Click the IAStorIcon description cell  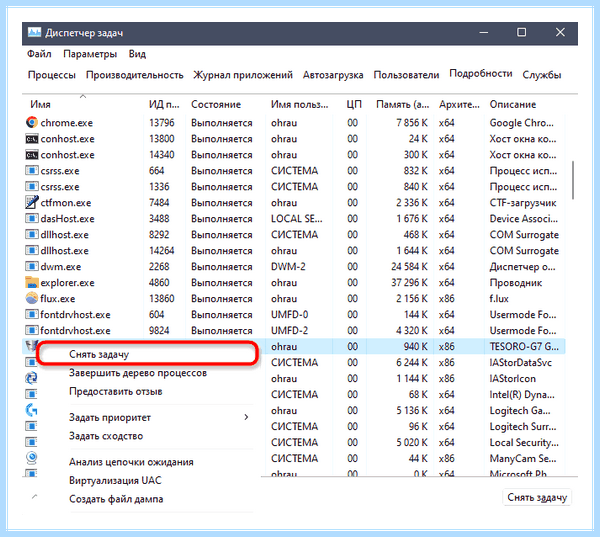512,379
